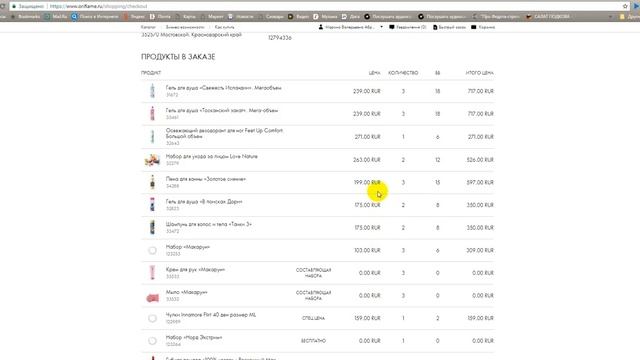Open Чулки Innamore Flirt 40 den link
The image size is (640, 360).
[x=211, y=315]
